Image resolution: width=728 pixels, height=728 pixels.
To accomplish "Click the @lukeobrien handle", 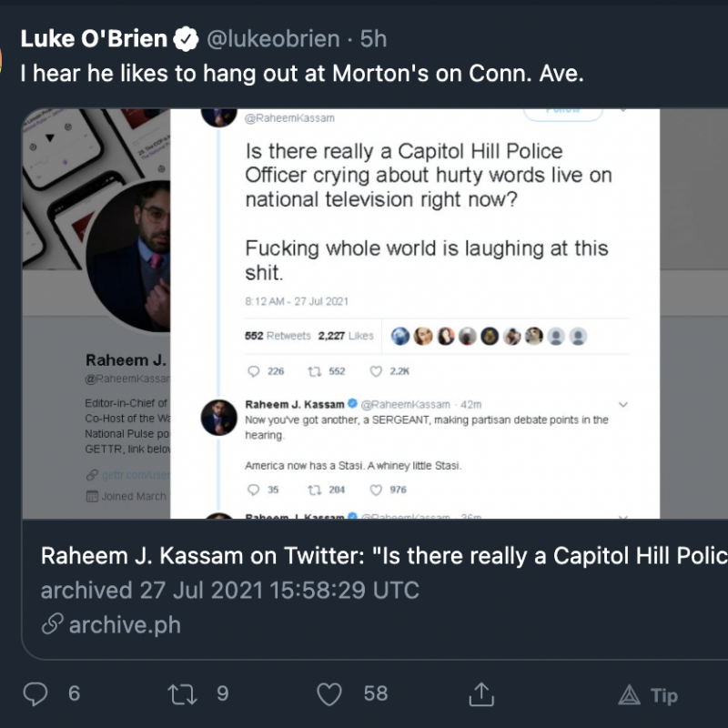I will click(x=273, y=39).
